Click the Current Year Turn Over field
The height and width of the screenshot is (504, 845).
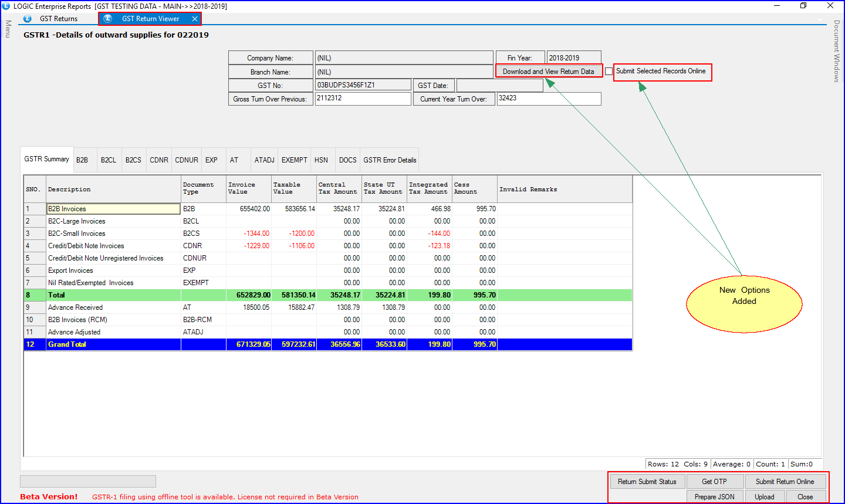549,99
